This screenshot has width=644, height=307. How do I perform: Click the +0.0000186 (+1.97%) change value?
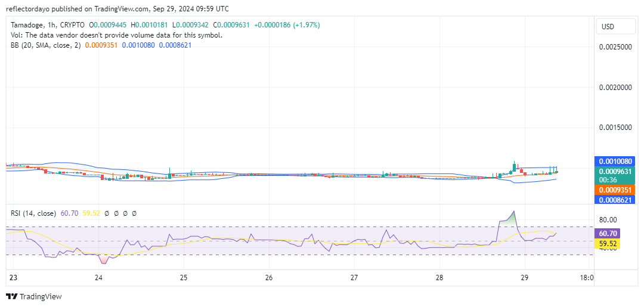(x=287, y=26)
